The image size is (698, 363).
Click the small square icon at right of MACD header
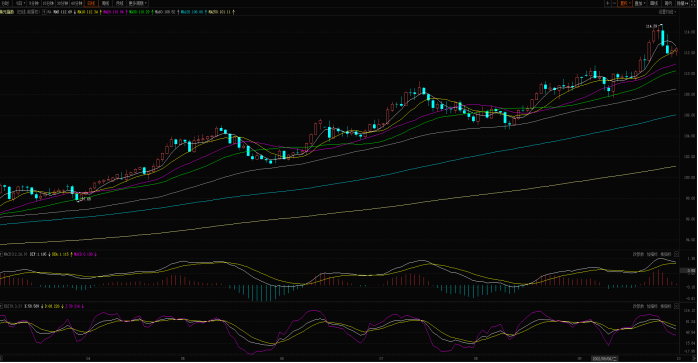pos(677,254)
